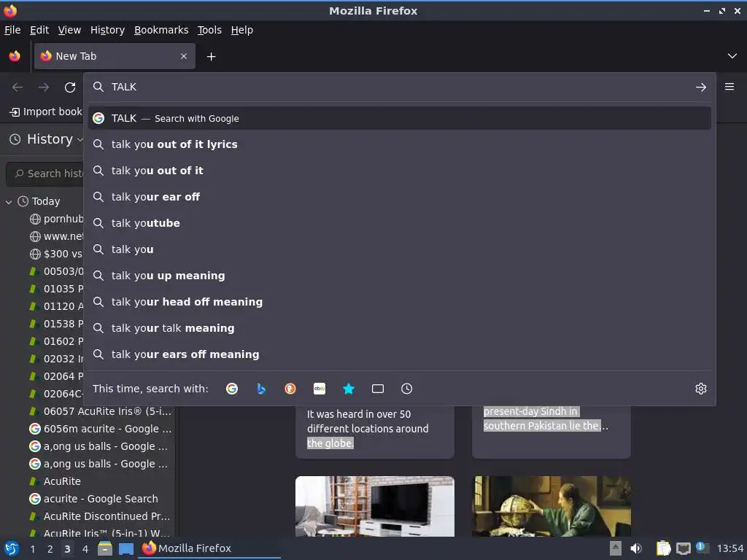Open the file manager taskbar icon
The width and height of the screenshot is (747, 560).
[x=105, y=548]
